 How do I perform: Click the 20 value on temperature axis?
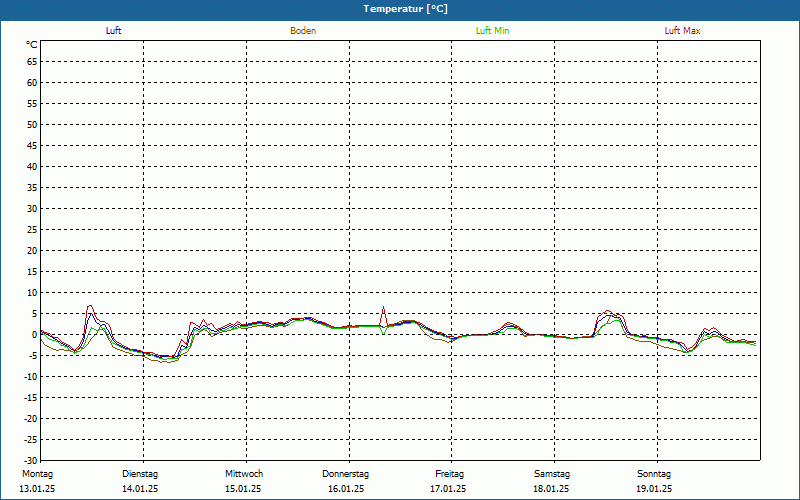click(x=32, y=251)
